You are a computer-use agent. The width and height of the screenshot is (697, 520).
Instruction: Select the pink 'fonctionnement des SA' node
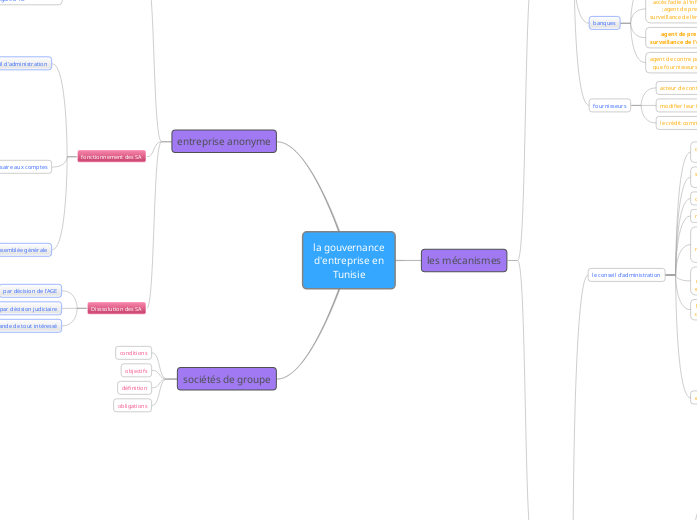[x=112, y=157]
